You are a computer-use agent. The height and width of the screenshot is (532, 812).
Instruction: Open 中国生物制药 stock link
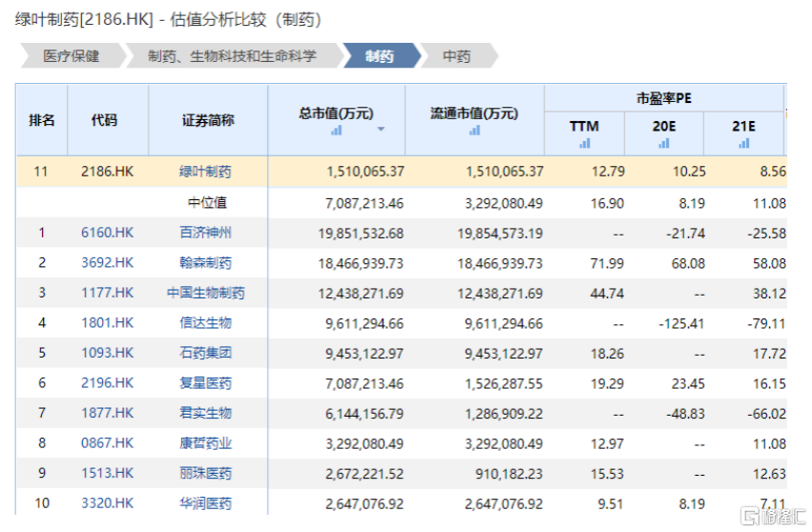(x=205, y=293)
